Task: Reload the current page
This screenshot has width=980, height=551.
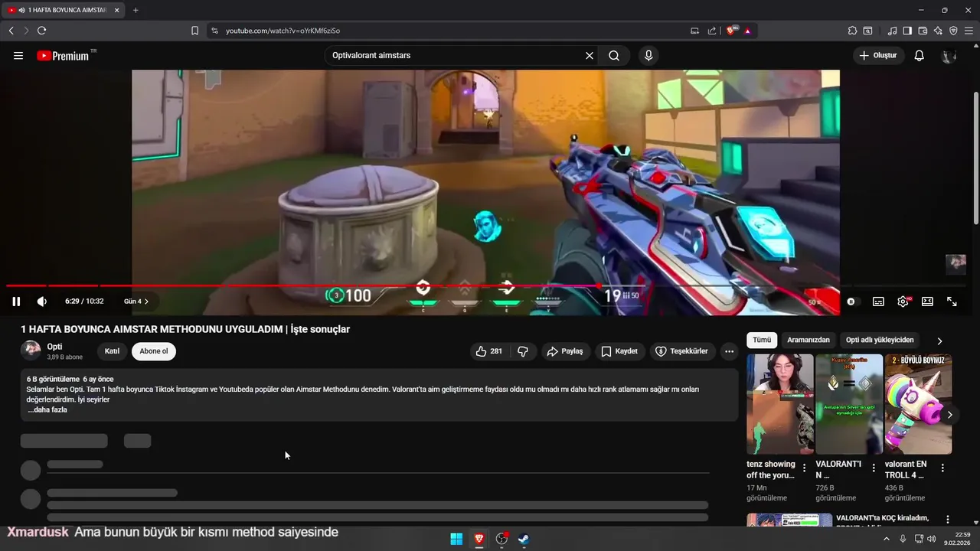Action: (x=41, y=31)
